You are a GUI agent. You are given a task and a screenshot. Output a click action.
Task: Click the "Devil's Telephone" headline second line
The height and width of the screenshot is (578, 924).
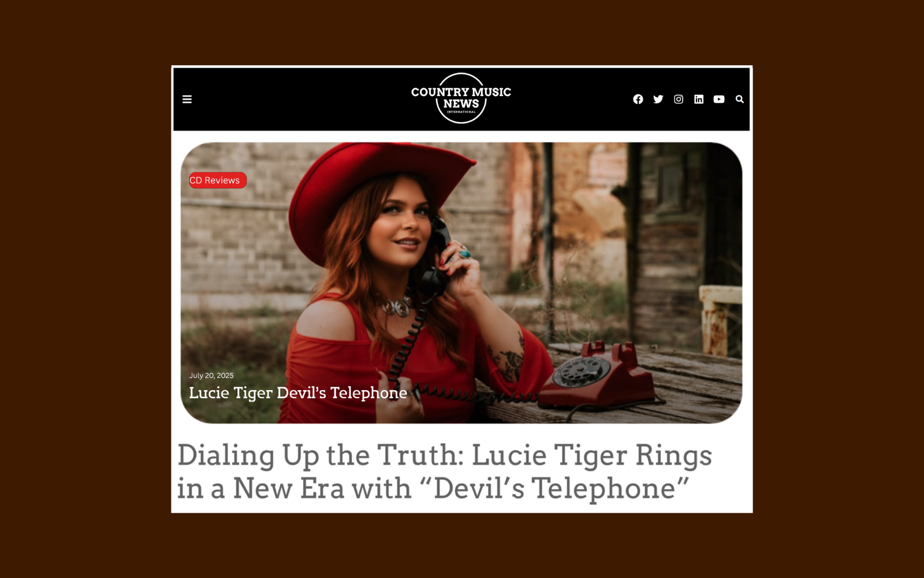(x=433, y=488)
